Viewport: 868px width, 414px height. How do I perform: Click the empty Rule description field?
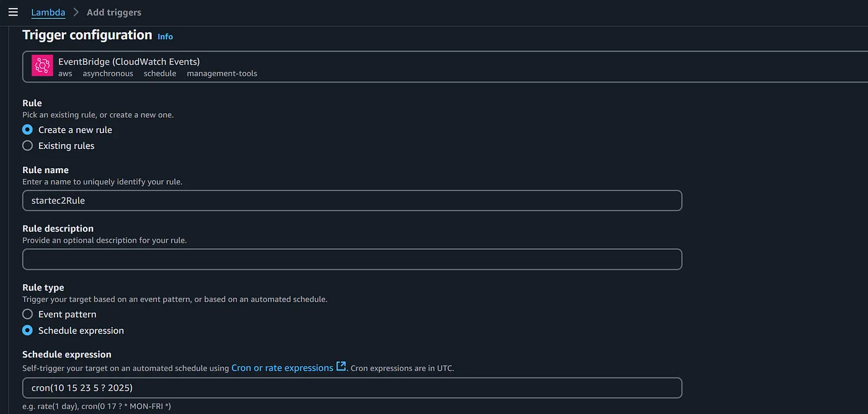tap(352, 259)
